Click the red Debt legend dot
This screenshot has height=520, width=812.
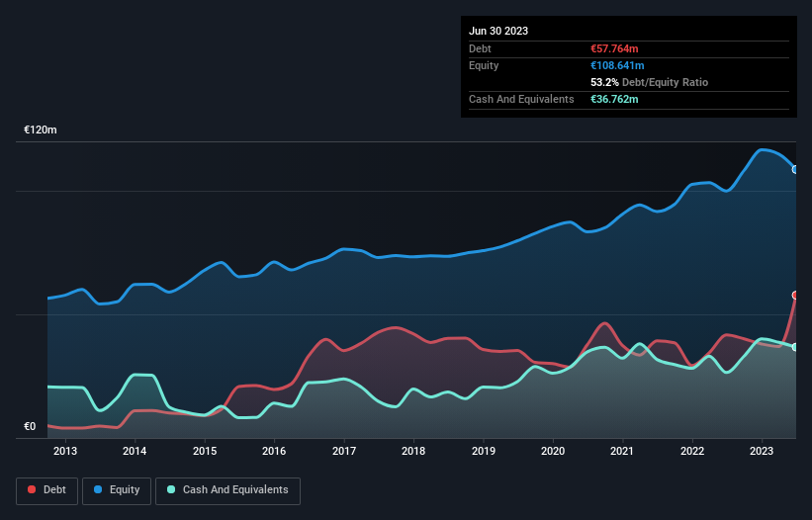(32, 489)
